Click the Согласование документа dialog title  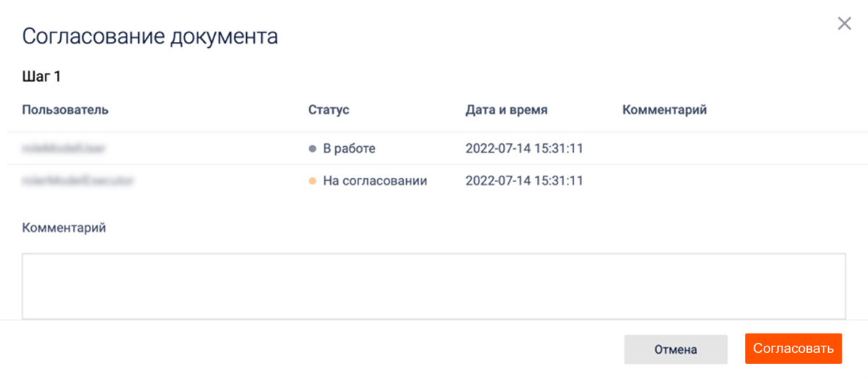tap(150, 36)
